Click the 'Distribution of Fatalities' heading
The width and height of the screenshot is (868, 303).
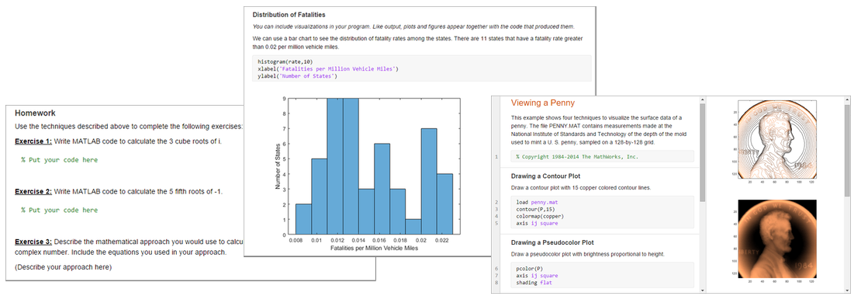click(289, 15)
